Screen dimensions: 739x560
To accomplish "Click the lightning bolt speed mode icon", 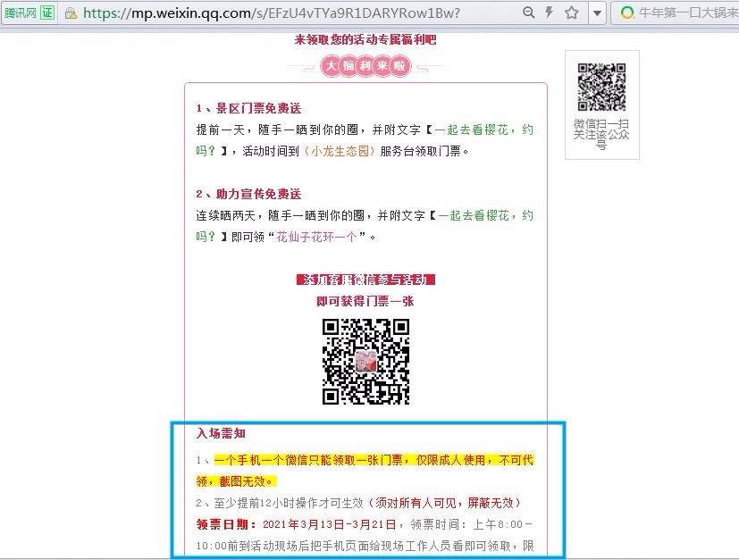I will click(x=549, y=13).
